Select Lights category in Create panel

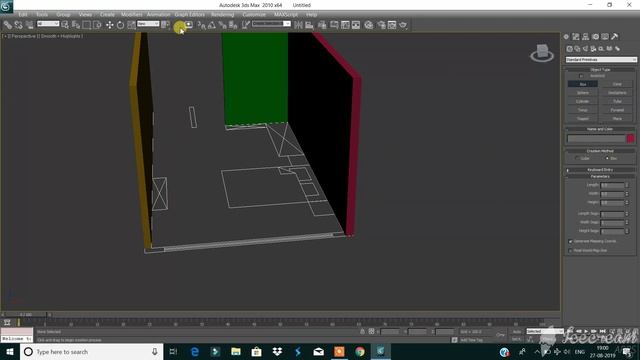[x=585, y=49]
